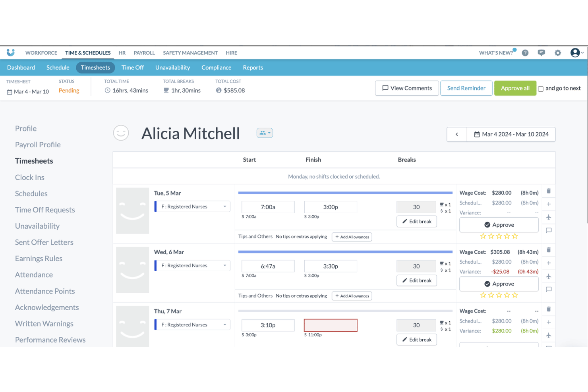This screenshot has height=392, width=588.
Task: Add a shift using plus icon on Wed, 6 Mar
Action: coord(549,263)
